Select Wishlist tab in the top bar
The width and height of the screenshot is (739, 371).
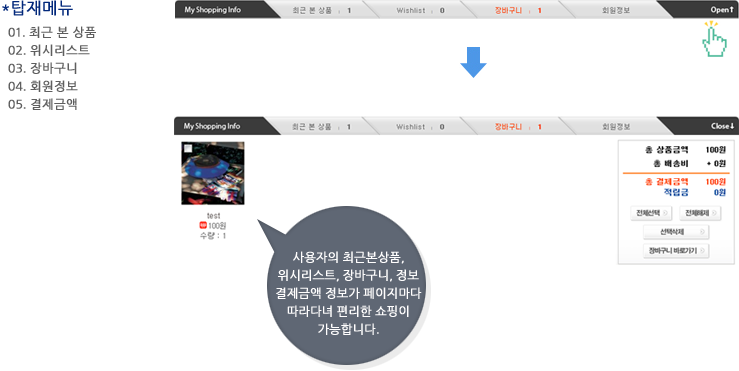[419, 10]
